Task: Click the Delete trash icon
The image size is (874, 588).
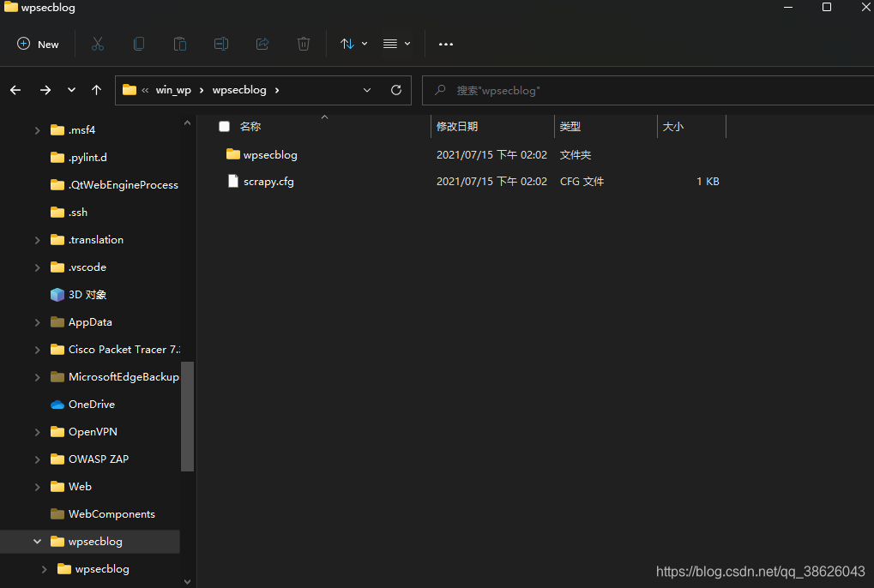Action: click(x=304, y=44)
